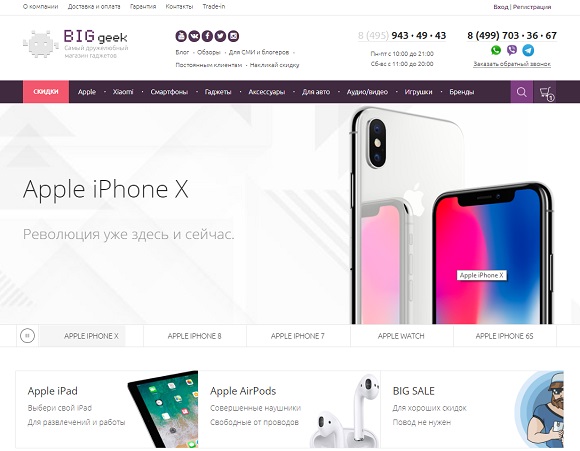This screenshot has width=580, height=451.
Task: Open the search magnifier icon
Action: point(522,92)
